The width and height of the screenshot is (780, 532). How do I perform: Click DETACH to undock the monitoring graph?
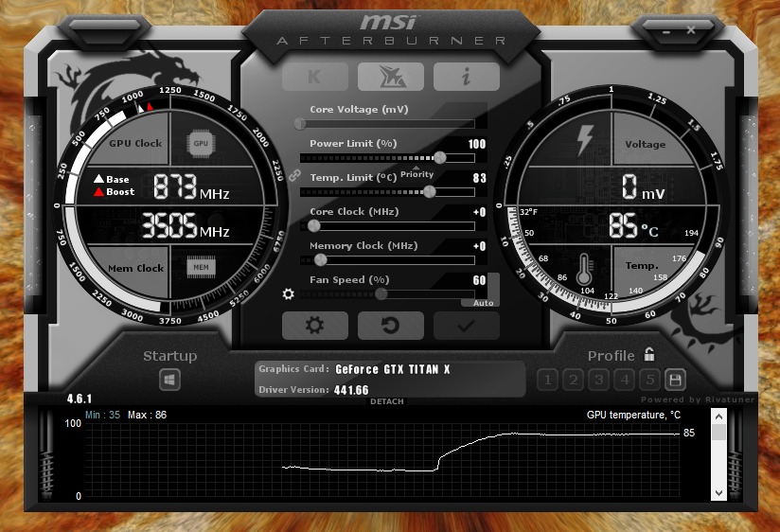(x=387, y=402)
